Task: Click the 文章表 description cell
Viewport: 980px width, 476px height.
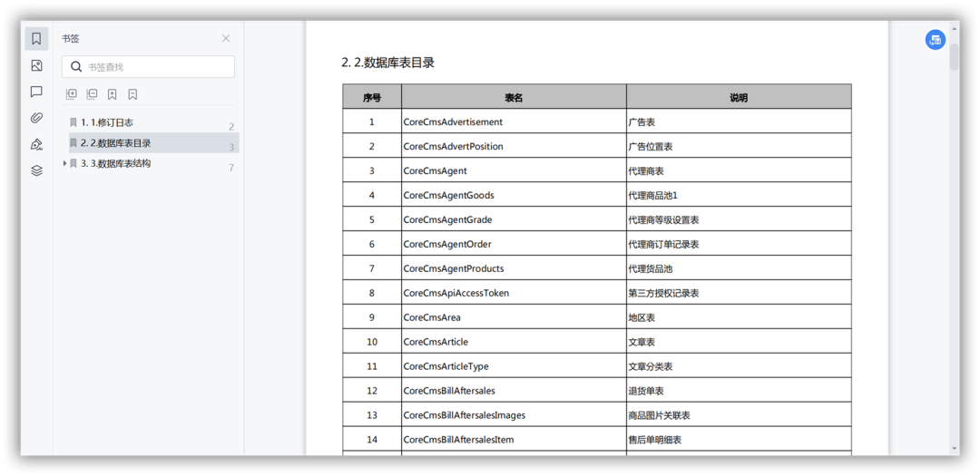Action: (739, 342)
